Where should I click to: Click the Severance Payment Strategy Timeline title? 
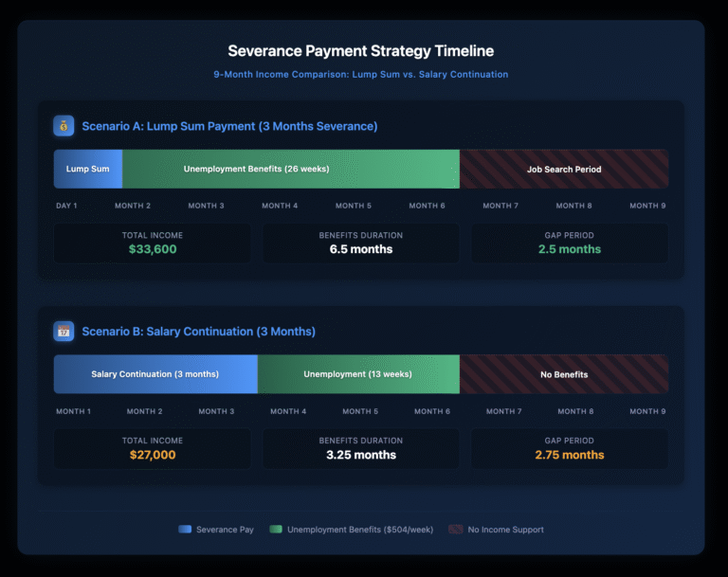click(x=360, y=51)
